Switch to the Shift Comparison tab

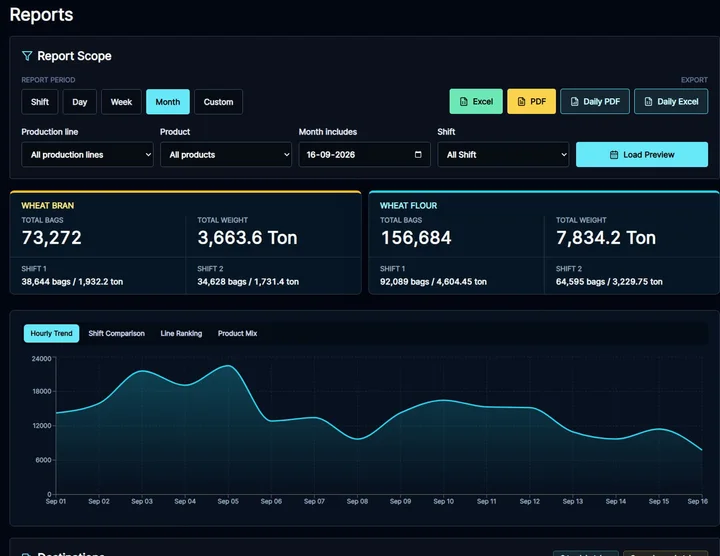(117, 333)
